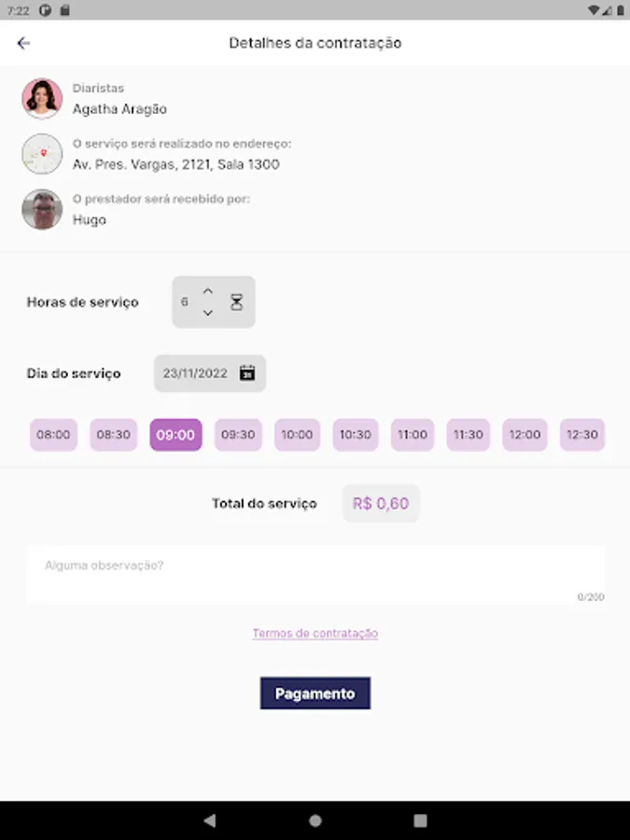
Task: Tap the hourglass icon beside service hours
Action: [236, 302]
